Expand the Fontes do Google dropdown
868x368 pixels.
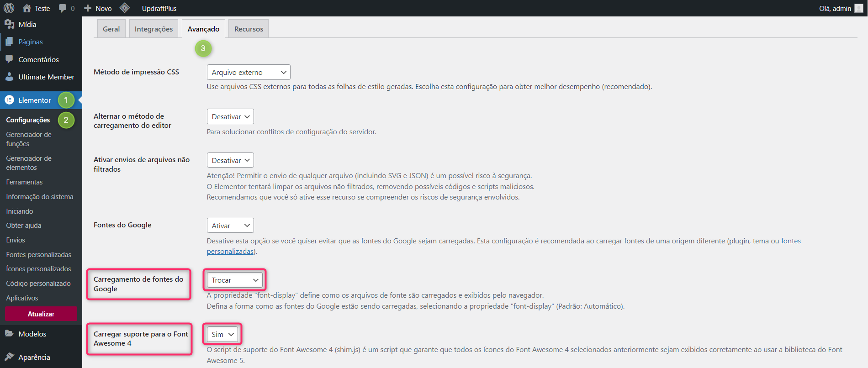(230, 226)
